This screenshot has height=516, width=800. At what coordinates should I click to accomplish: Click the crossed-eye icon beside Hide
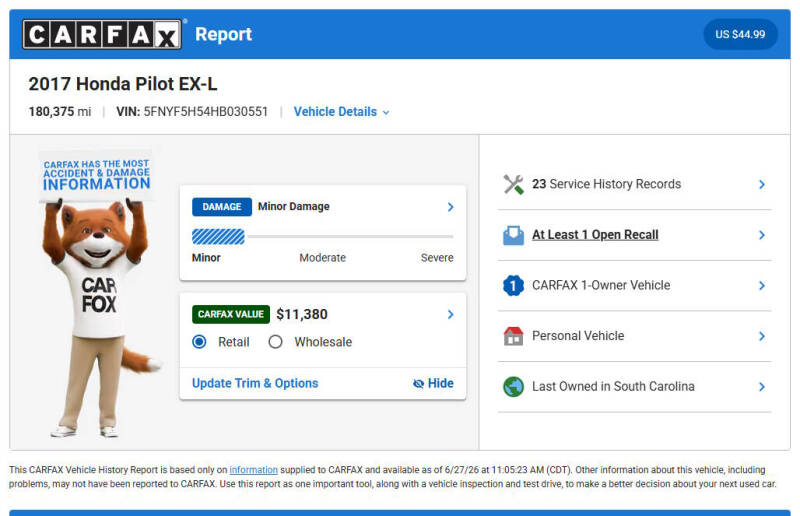(418, 383)
